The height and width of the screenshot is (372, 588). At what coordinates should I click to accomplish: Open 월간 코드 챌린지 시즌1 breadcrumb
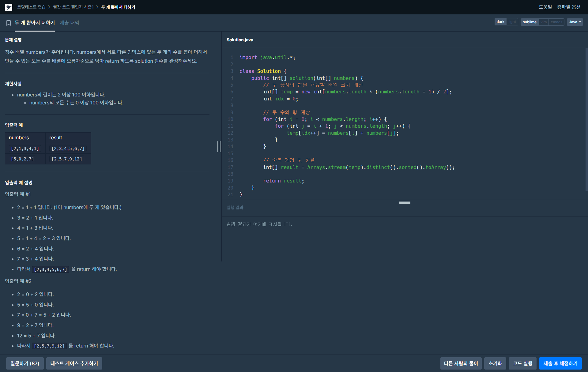pos(73,7)
